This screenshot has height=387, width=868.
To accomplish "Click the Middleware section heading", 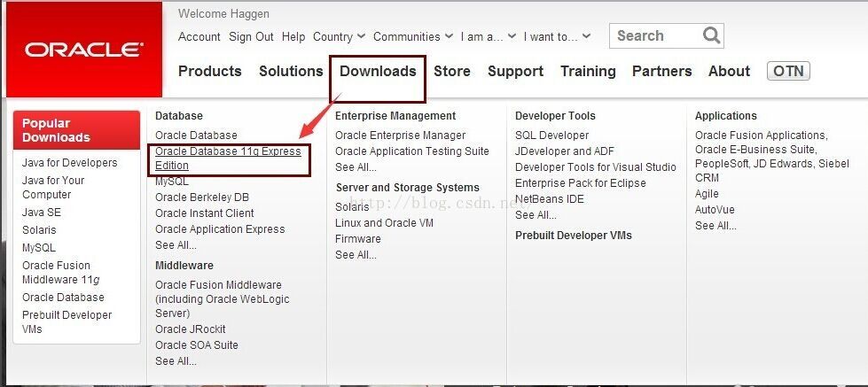I will pos(184,266).
